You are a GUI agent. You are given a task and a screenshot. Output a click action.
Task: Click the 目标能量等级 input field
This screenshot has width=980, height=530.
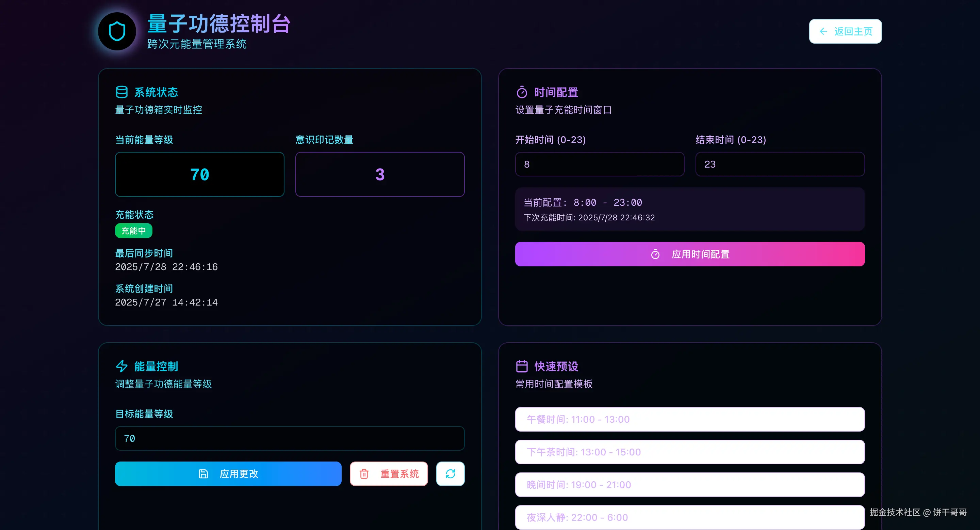pyautogui.click(x=290, y=438)
